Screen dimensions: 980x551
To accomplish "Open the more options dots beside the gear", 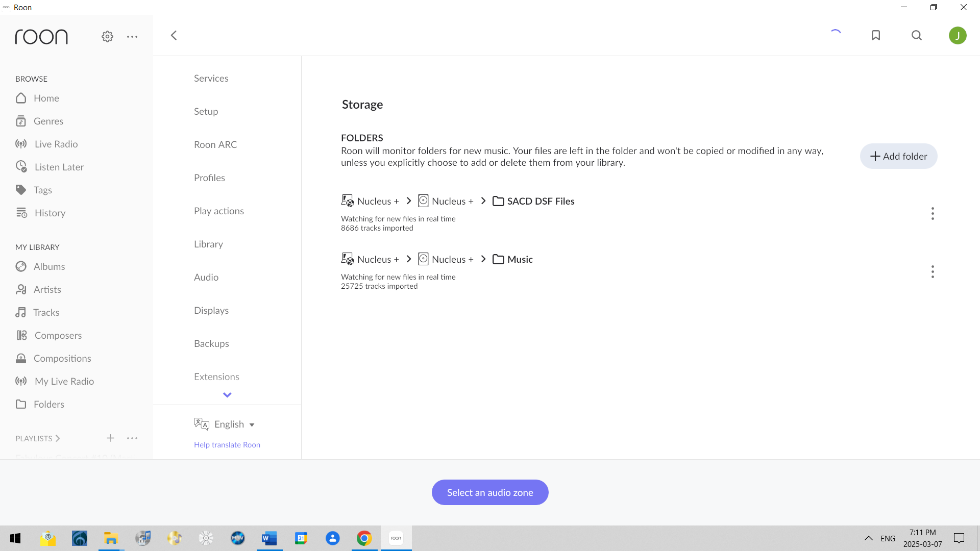I will [132, 37].
